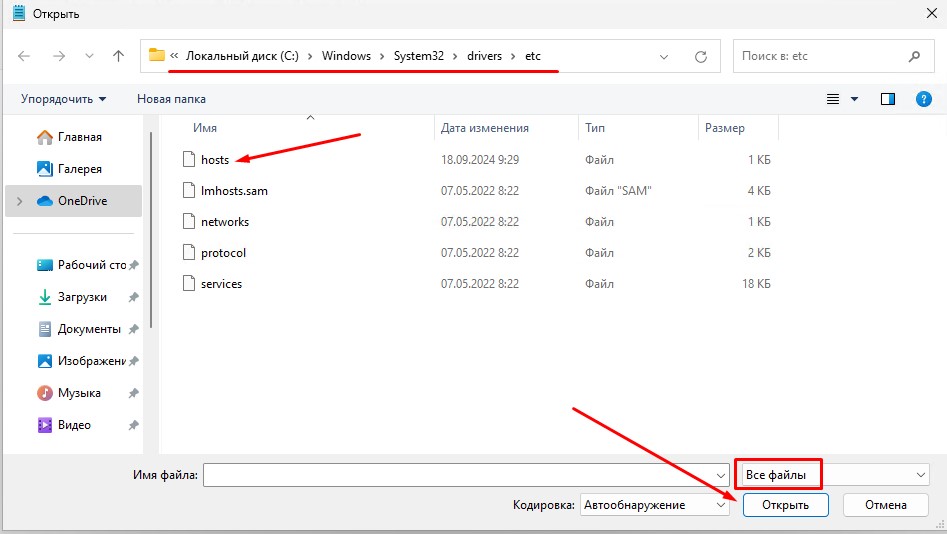Screen dimensions: 947x534
Task: Select the protocol file
Action: point(223,253)
